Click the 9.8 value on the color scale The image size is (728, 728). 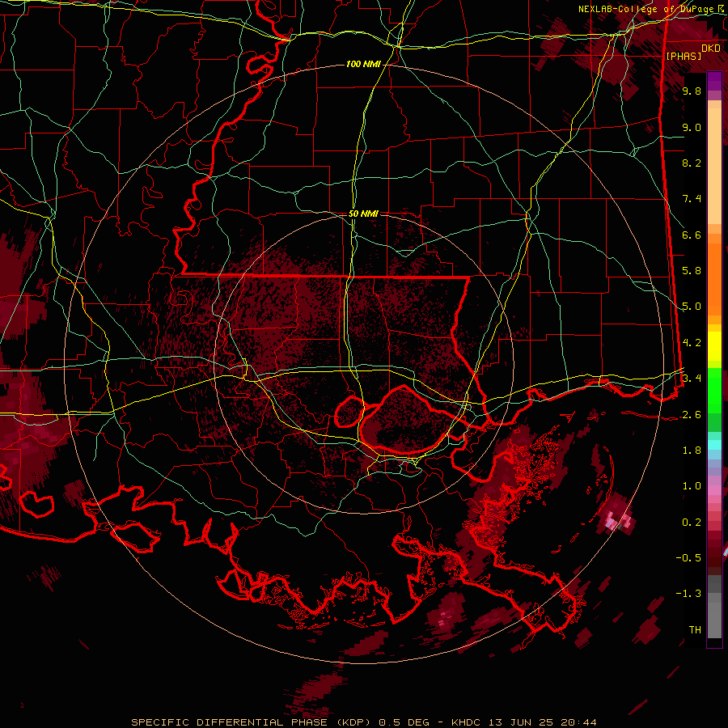tap(692, 91)
